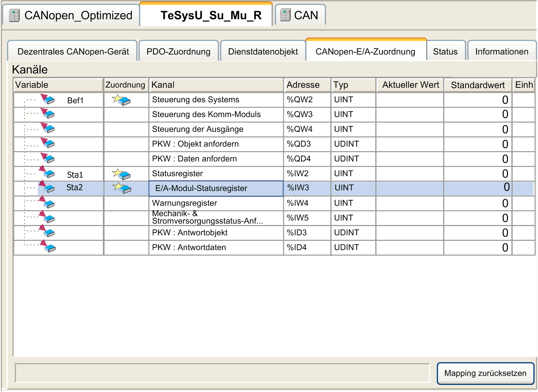Click the %IW4 address cell
The image size is (538, 392).
(307, 203)
